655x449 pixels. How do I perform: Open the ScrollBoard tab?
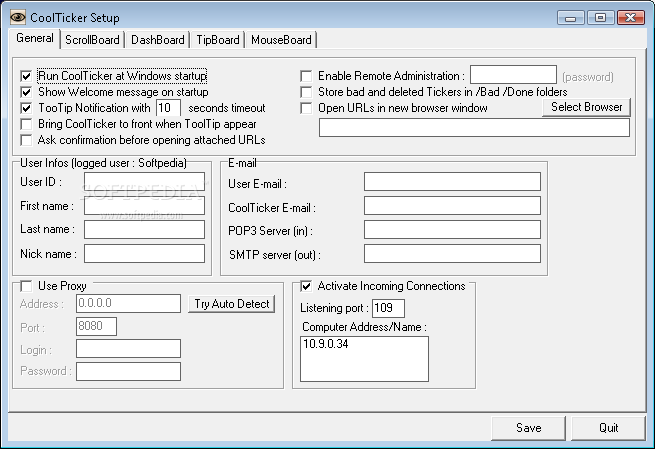coord(92,40)
